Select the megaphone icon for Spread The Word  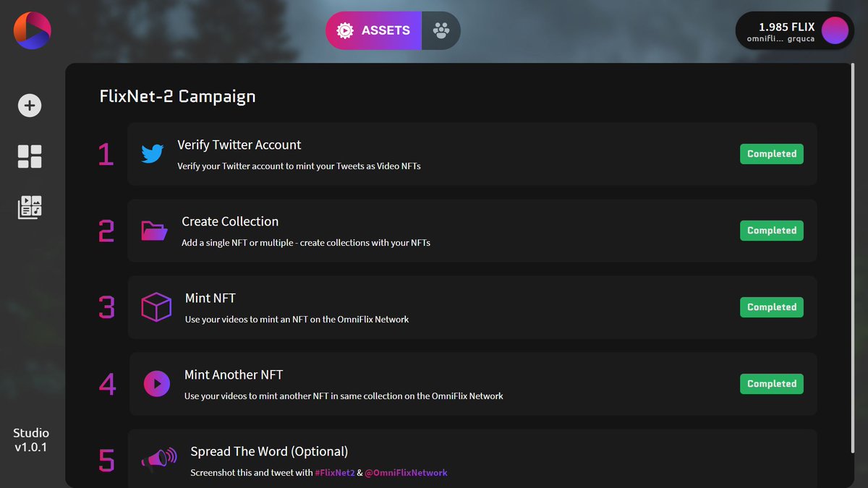click(158, 458)
